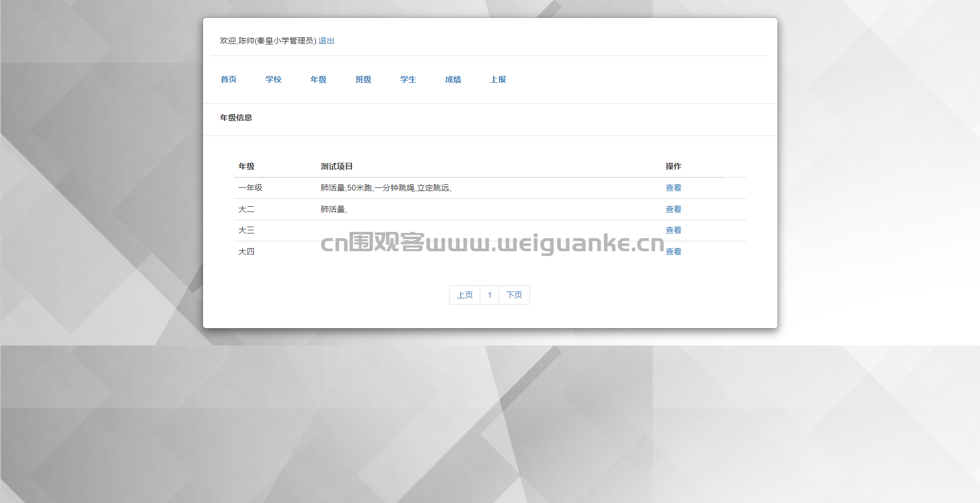
Task: Click the 操作 column header
Action: pyautogui.click(x=673, y=166)
